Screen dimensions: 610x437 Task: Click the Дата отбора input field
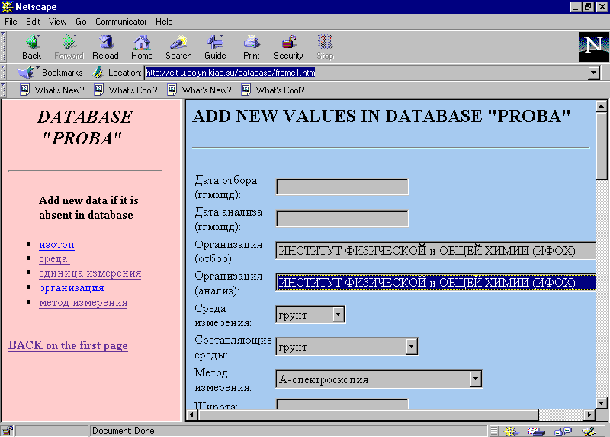tap(342, 186)
